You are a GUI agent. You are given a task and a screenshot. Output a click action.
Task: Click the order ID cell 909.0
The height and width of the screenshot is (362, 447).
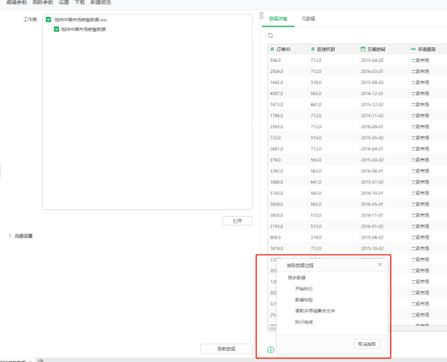[x=275, y=237]
